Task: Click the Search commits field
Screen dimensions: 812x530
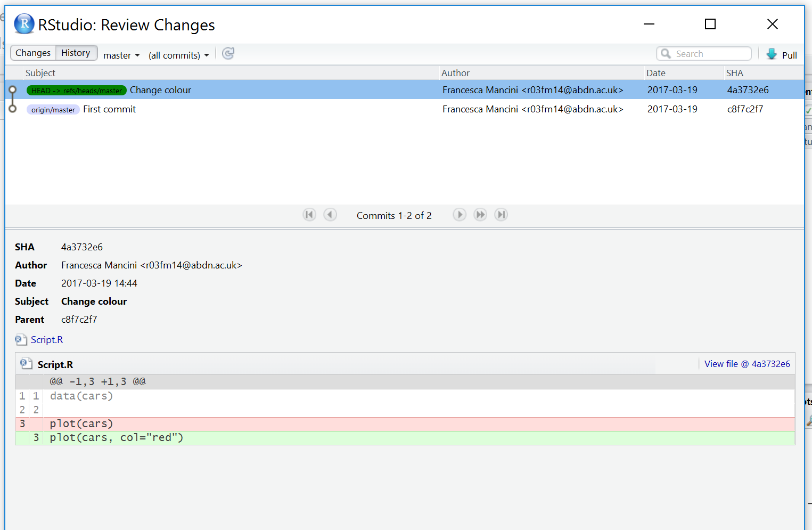Action: point(704,53)
